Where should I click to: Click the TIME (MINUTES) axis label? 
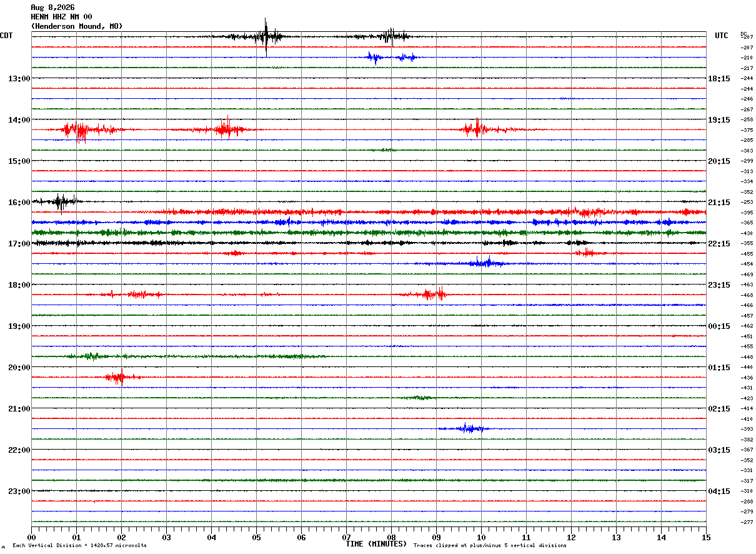pos(376,544)
